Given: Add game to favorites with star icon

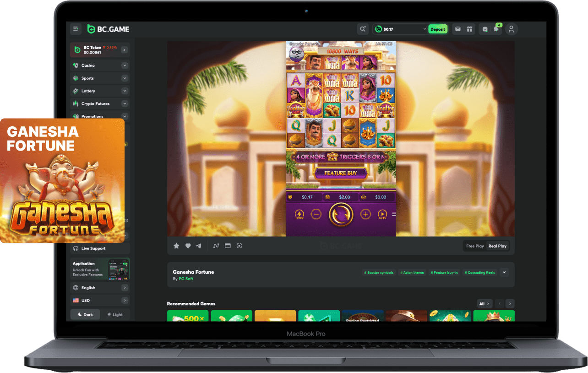Looking at the screenshot, I should pos(176,246).
